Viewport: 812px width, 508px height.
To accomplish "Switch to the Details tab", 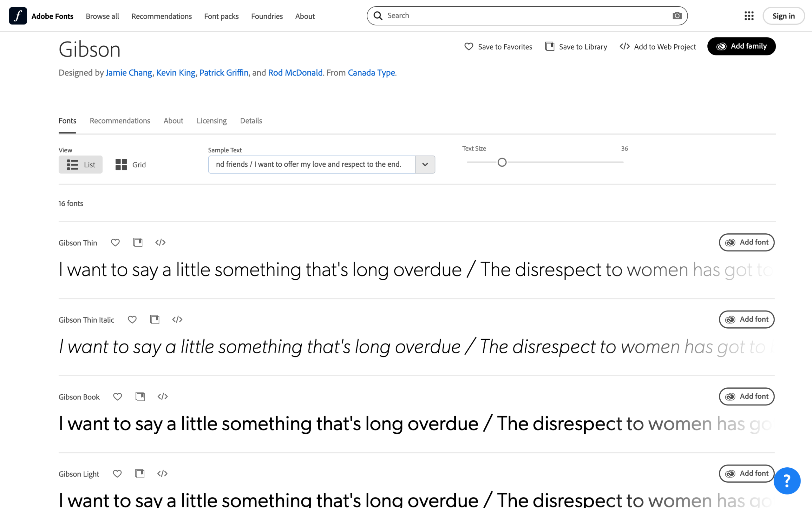I will click(251, 121).
